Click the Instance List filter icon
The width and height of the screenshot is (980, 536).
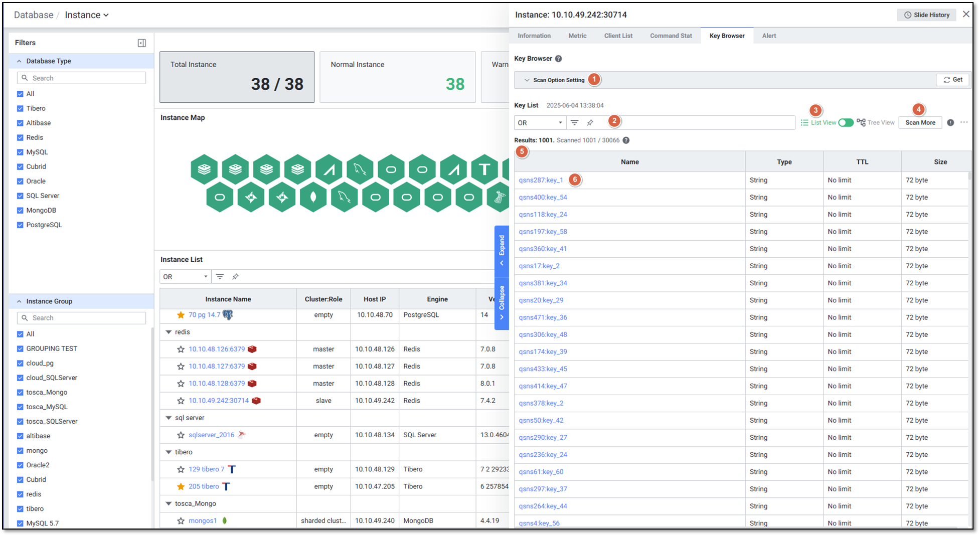point(220,277)
